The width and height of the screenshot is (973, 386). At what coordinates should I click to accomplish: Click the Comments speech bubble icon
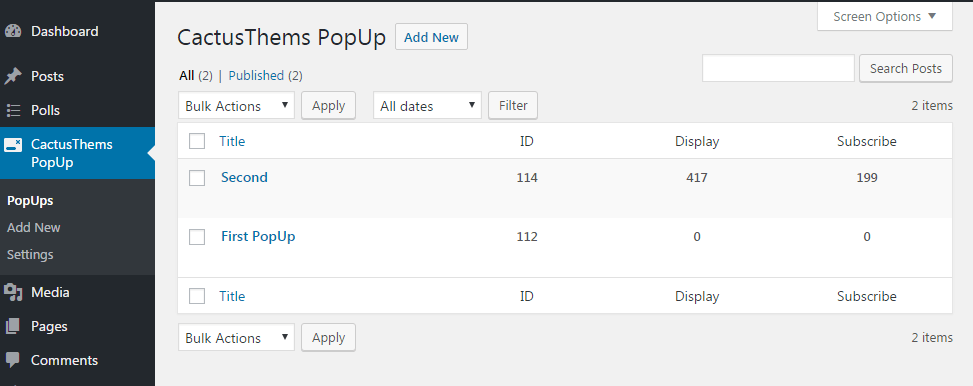coord(12,360)
